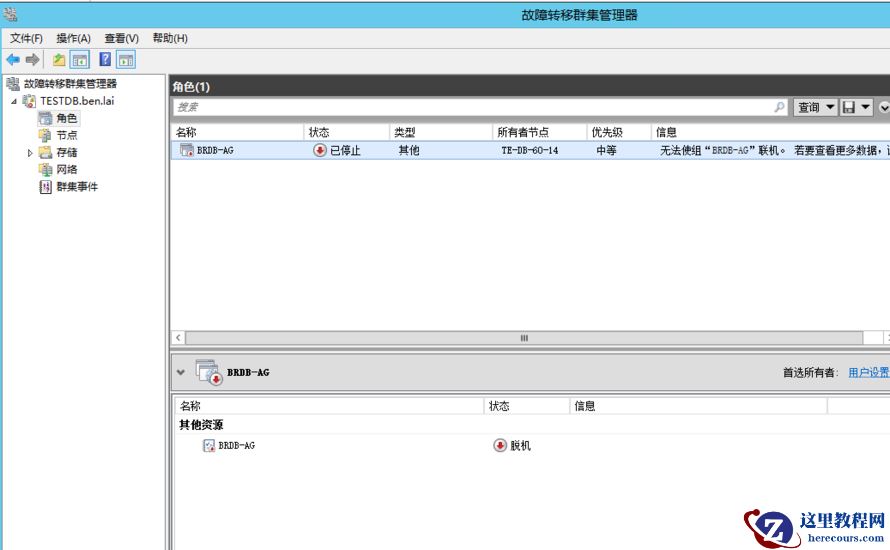
Task: Select TESTDB.ben.lai cluster node
Action: point(77,101)
